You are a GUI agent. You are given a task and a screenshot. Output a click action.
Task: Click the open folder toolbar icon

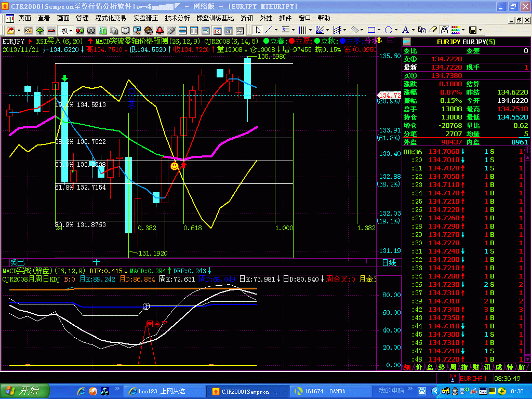(x=10, y=31)
